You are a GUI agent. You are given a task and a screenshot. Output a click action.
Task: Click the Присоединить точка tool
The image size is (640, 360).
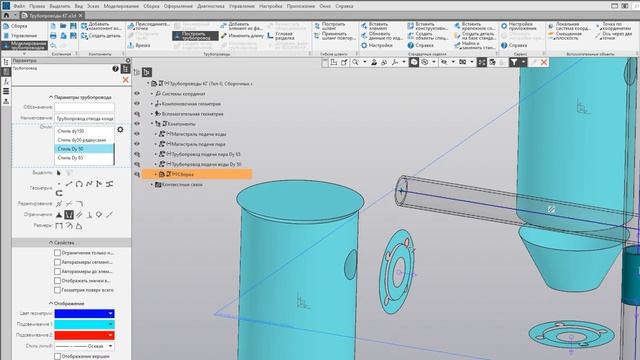(148, 26)
